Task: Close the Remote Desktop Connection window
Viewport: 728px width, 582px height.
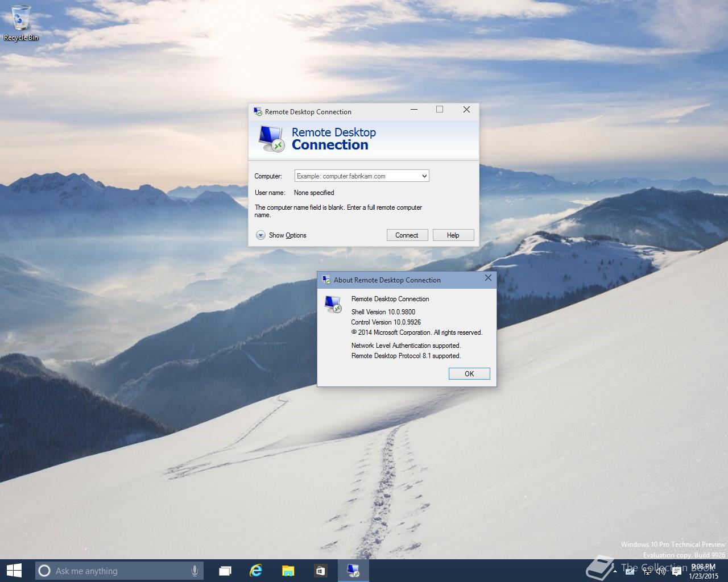Action: (x=466, y=109)
